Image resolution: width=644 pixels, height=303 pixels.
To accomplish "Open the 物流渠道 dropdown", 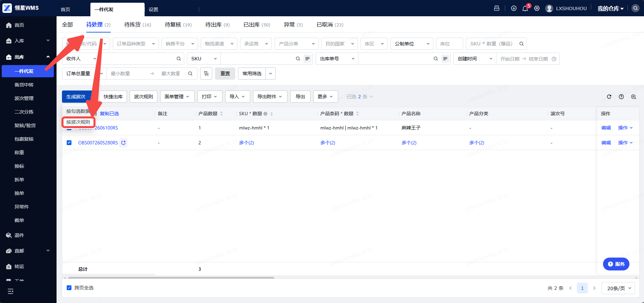I will [x=219, y=44].
